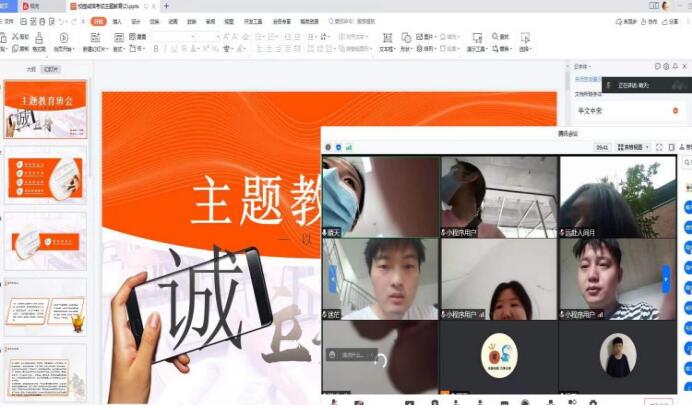Click the slide title text 主题教
The width and height of the screenshot is (692, 410).
(256, 201)
